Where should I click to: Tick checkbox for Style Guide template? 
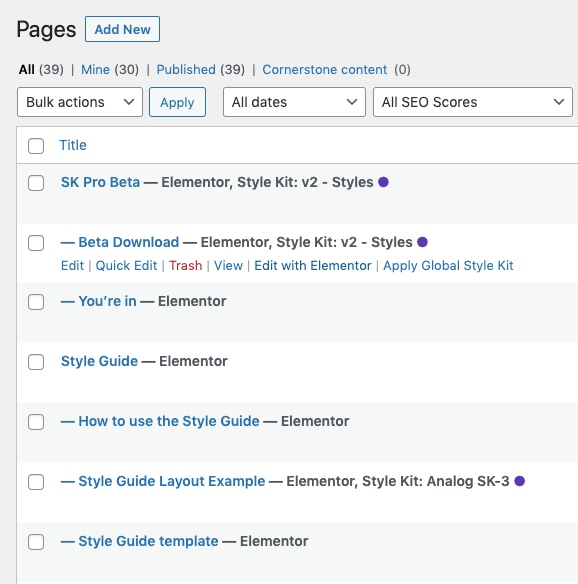tap(36, 542)
